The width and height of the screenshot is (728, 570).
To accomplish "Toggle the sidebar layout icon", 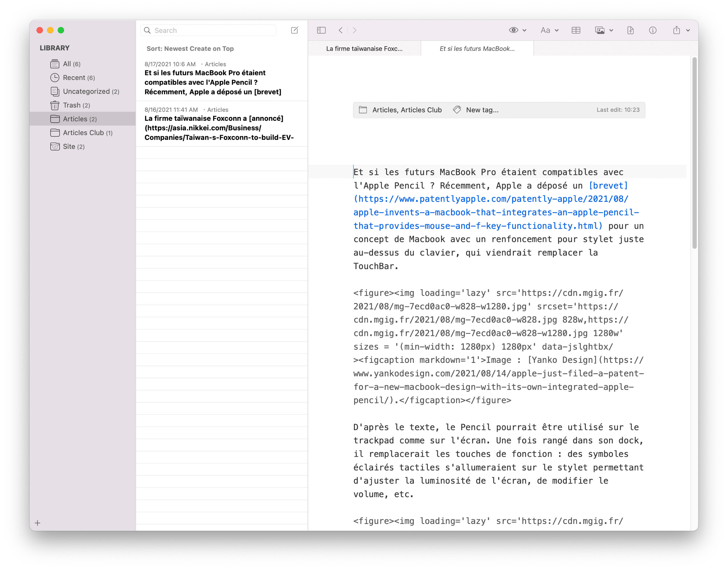I will pos(321,30).
